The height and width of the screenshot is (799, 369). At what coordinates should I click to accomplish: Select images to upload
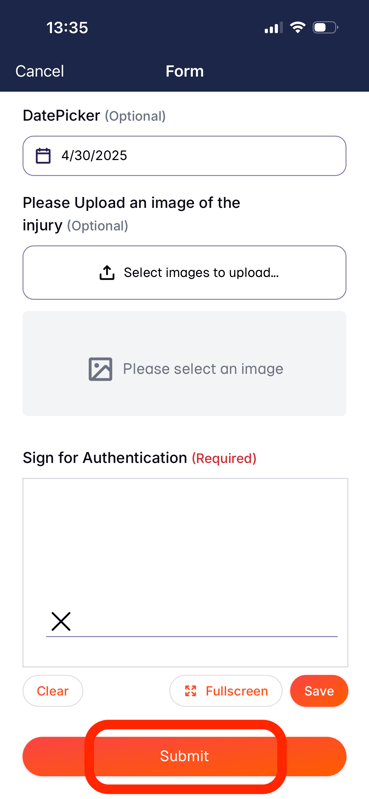(x=184, y=273)
